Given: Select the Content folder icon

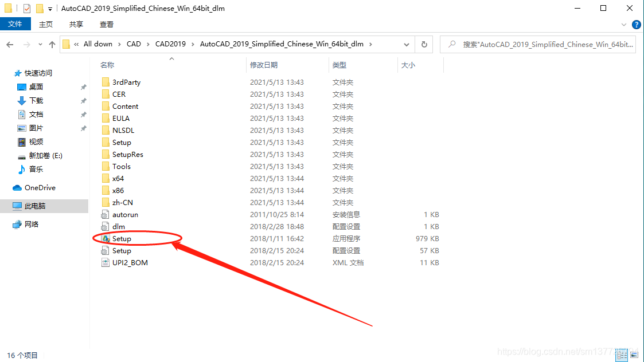Looking at the screenshot, I should click(x=106, y=107).
